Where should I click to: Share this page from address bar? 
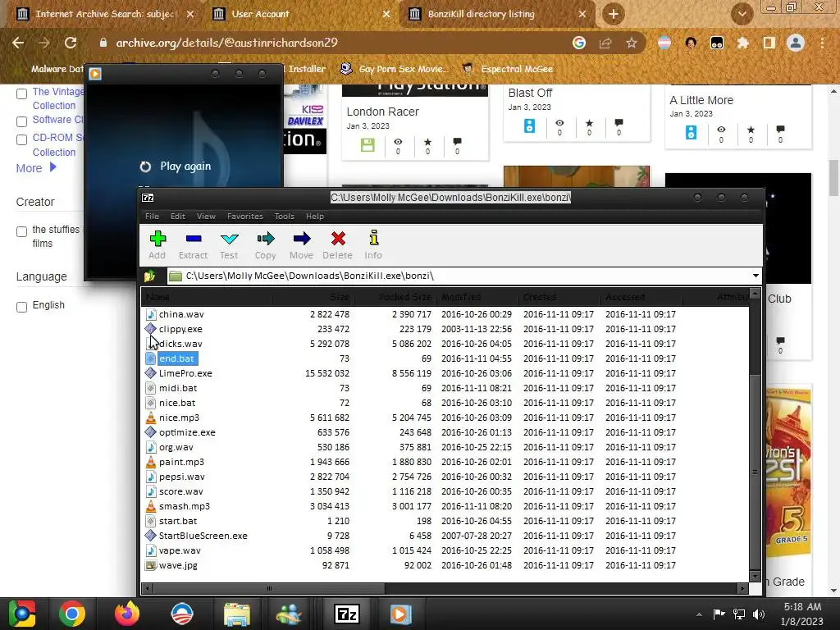pyautogui.click(x=605, y=43)
